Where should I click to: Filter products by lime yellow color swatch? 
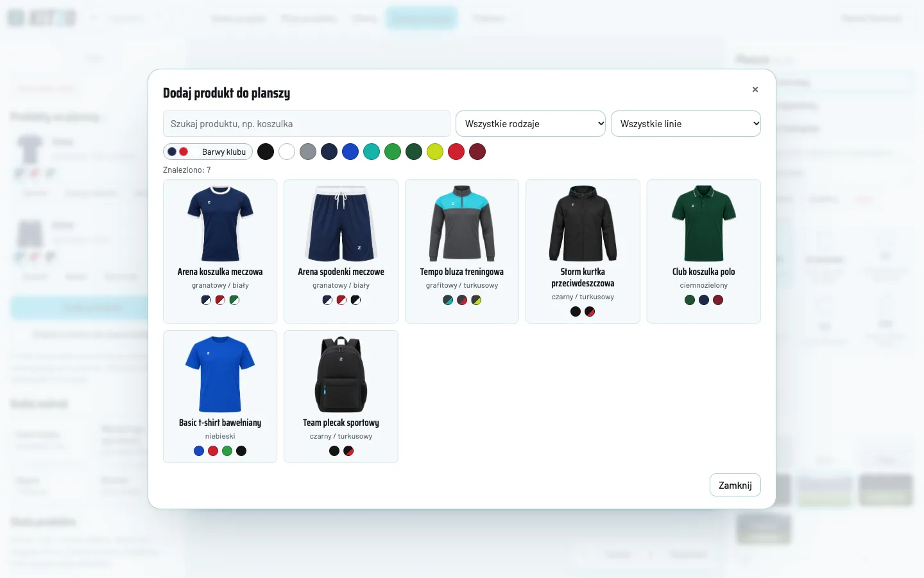pos(435,152)
